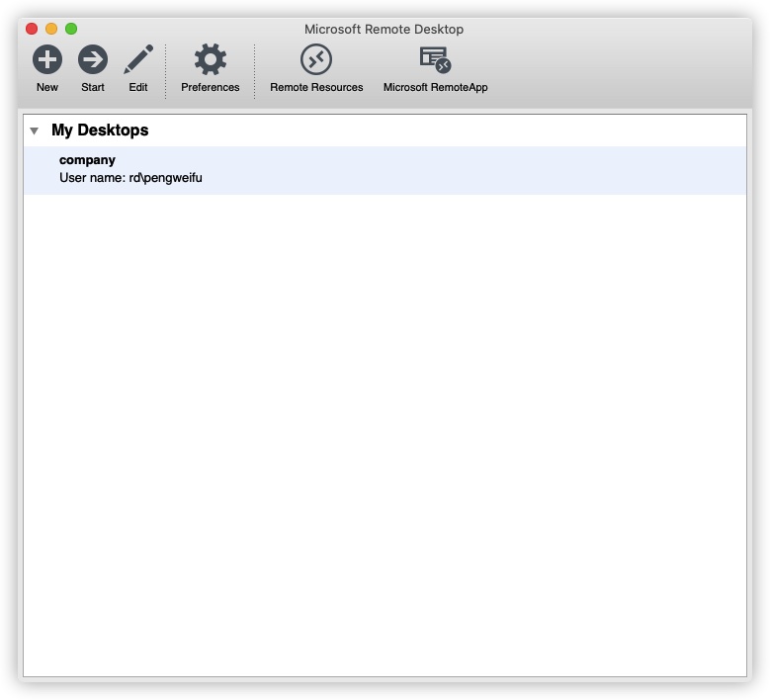This screenshot has height=700, width=770.
Task: Click the New desktop plus icon
Action: coord(47,59)
